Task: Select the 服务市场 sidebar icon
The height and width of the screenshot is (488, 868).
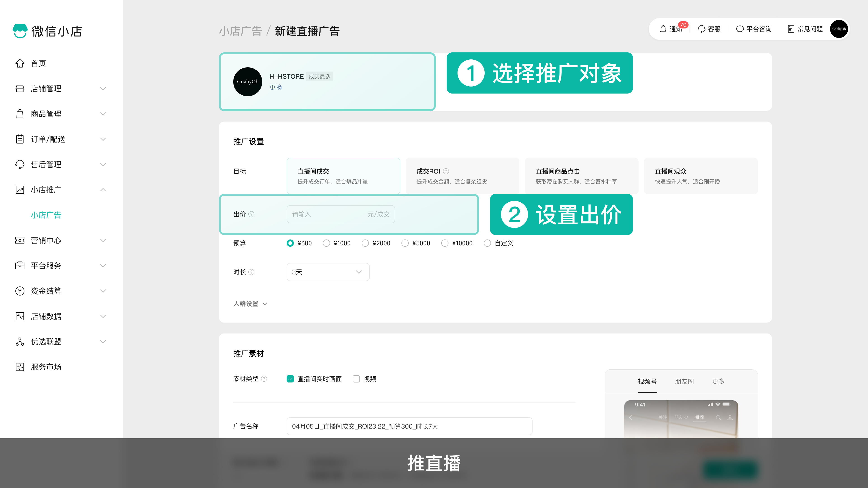Action: pos(19,367)
